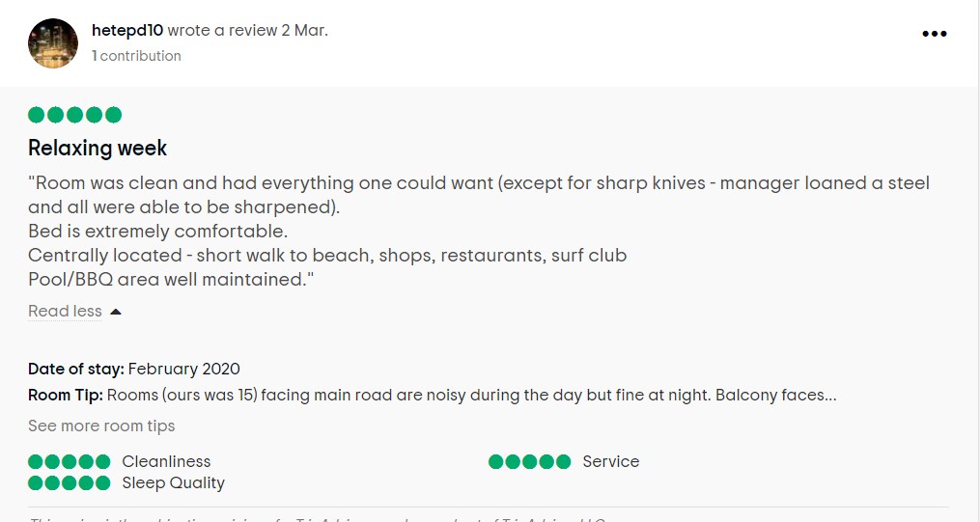This screenshot has height=522, width=980.
Task: Click the Sleep Quality rating bubbles
Action: (70, 482)
